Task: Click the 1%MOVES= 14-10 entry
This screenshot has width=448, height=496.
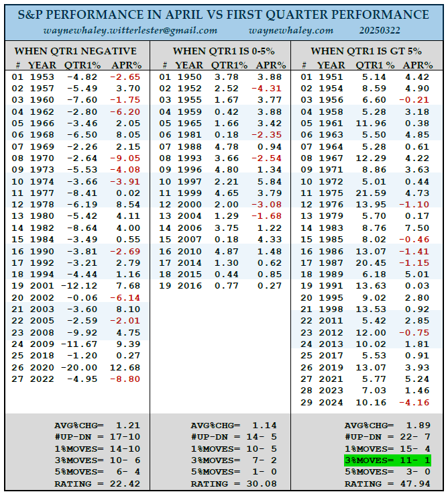Action: (x=97, y=449)
